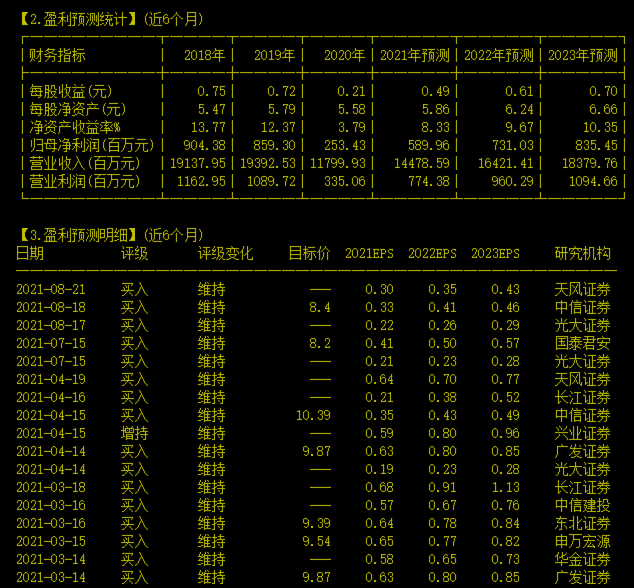Image resolution: width=634 pixels, height=588 pixels.
Task: Click 申万宏源 research institution
Action: (x=582, y=541)
